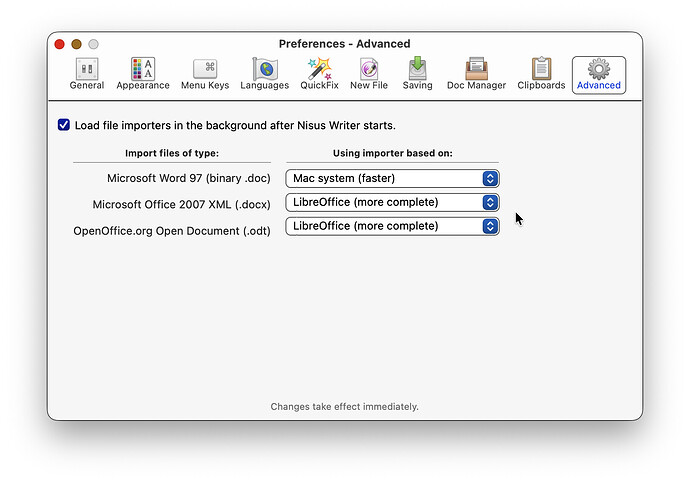Image resolution: width=690 pixels, height=482 pixels.
Task: Open the Languages flag pane
Action: [264, 74]
